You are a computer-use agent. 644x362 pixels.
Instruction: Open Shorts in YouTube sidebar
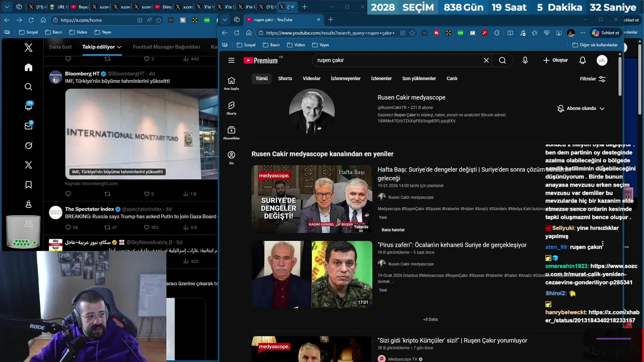(231, 108)
